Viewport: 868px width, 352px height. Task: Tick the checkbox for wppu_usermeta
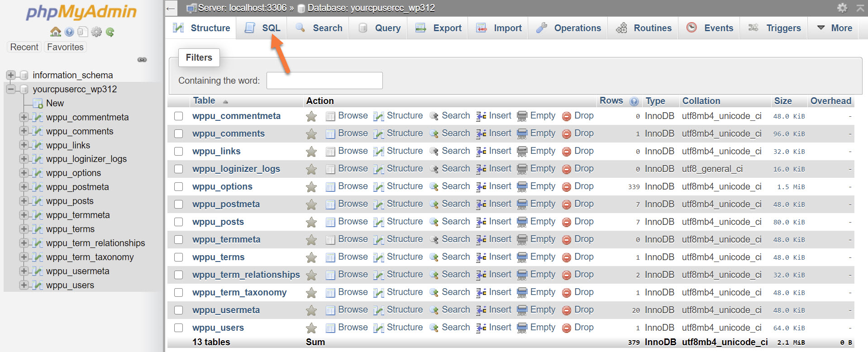[179, 310]
